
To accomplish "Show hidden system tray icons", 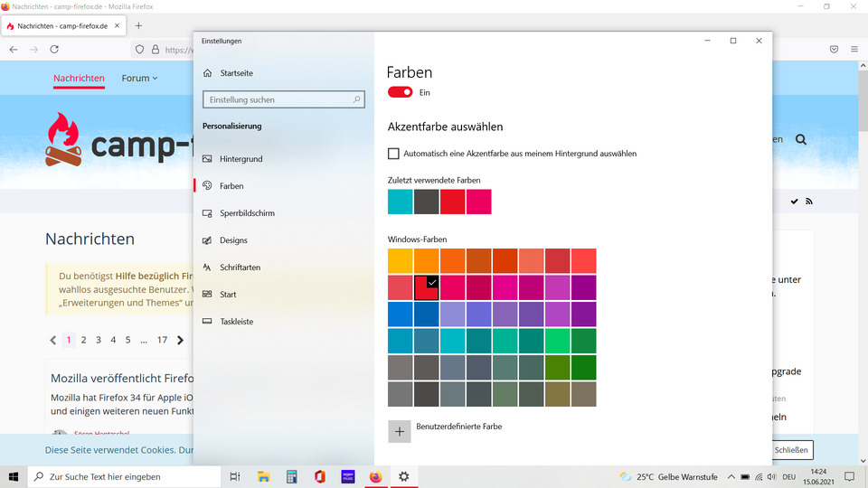I will pos(731,476).
